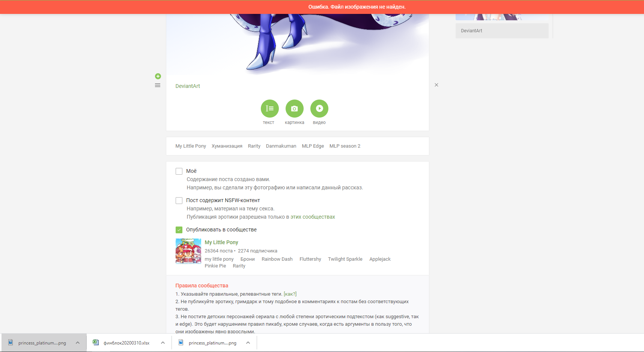Check "Пост содержит NSFW-контент" box

coord(179,201)
